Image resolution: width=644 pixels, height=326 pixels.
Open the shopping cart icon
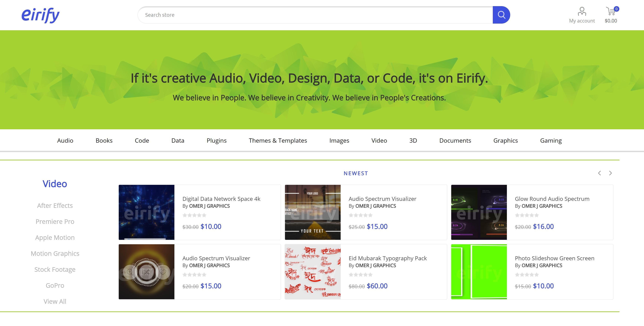(611, 12)
